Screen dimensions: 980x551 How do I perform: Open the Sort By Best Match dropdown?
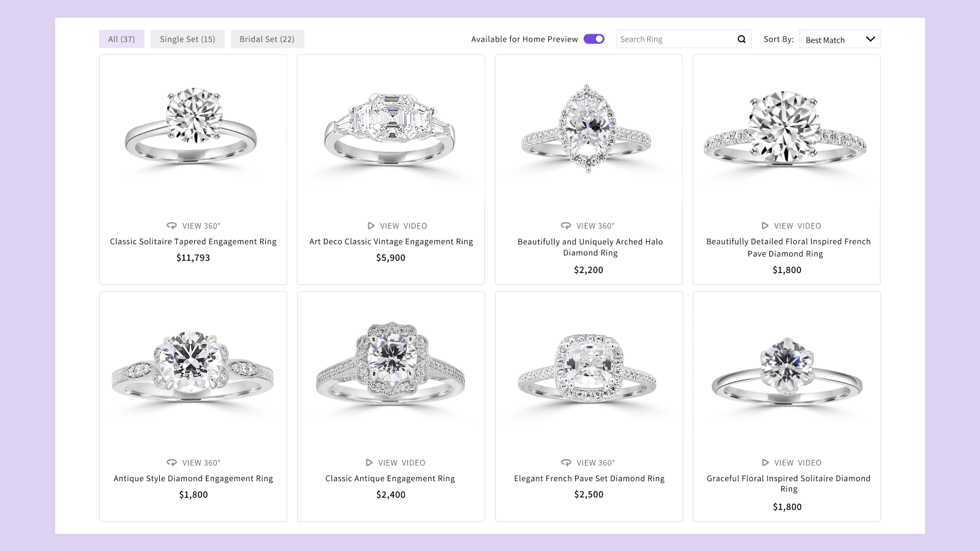click(833, 39)
